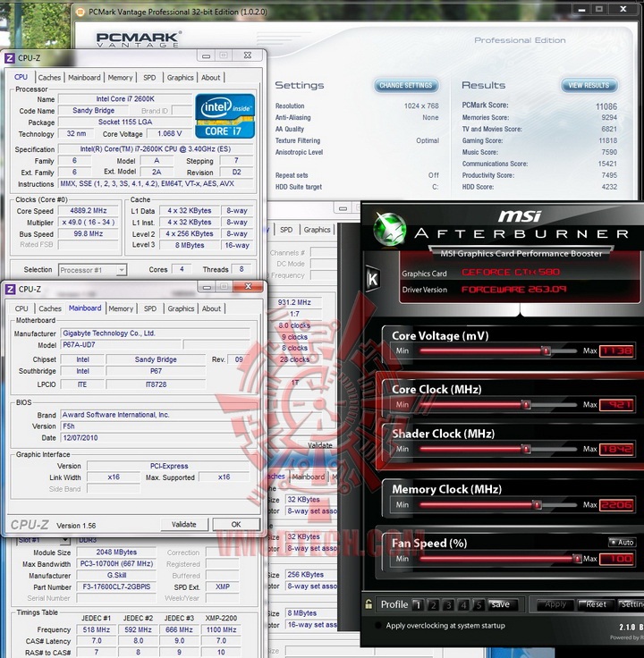
Task: Click Validate in the Mainboard CPU-Z window
Action: [184, 524]
